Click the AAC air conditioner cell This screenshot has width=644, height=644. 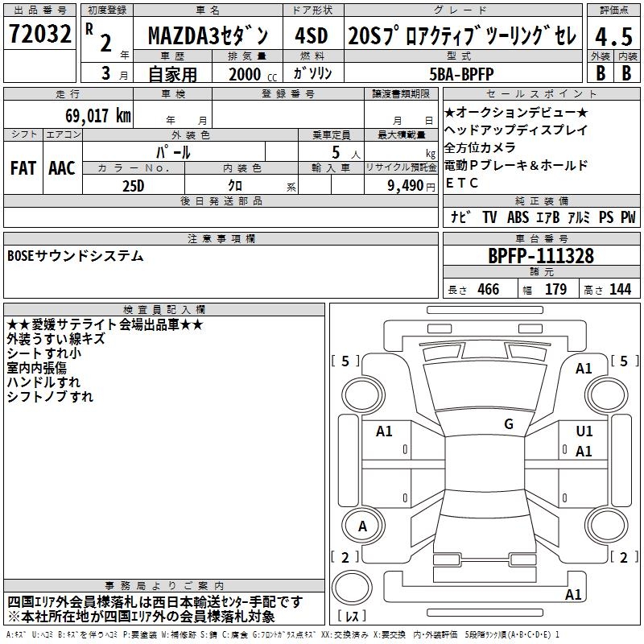click(62, 167)
